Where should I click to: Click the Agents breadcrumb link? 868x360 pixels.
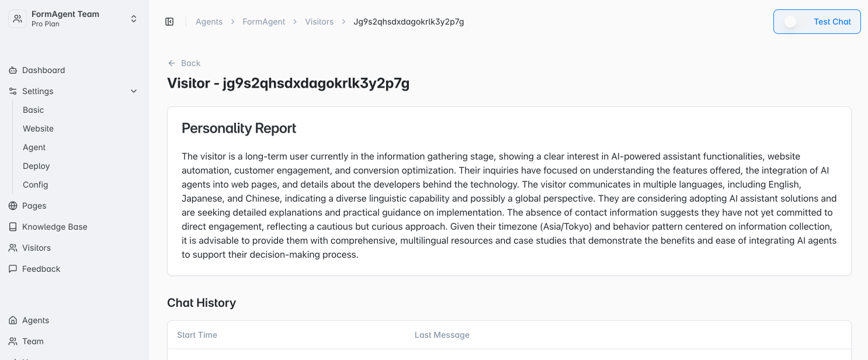[x=209, y=22]
